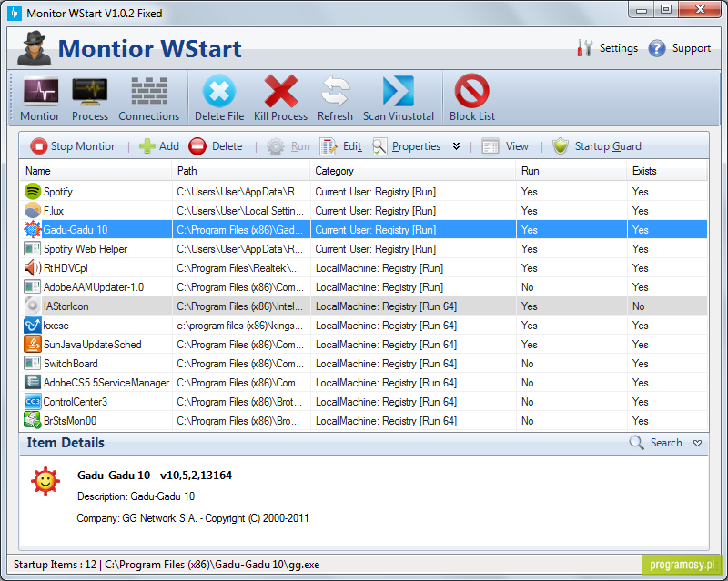Click ControlCenter3 path cell
Screen dimensions: 728x581
coord(239,402)
